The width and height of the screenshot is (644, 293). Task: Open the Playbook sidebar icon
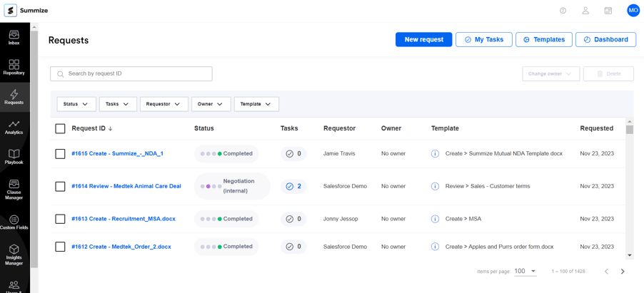tap(14, 157)
